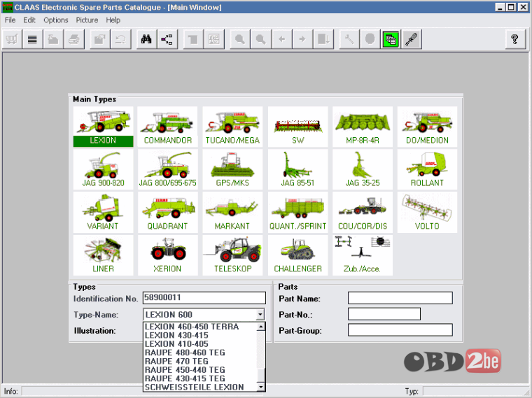Click the page with down arrow icon
Image resolution: width=532 pixels, height=398 pixels.
click(x=323, y=39)
